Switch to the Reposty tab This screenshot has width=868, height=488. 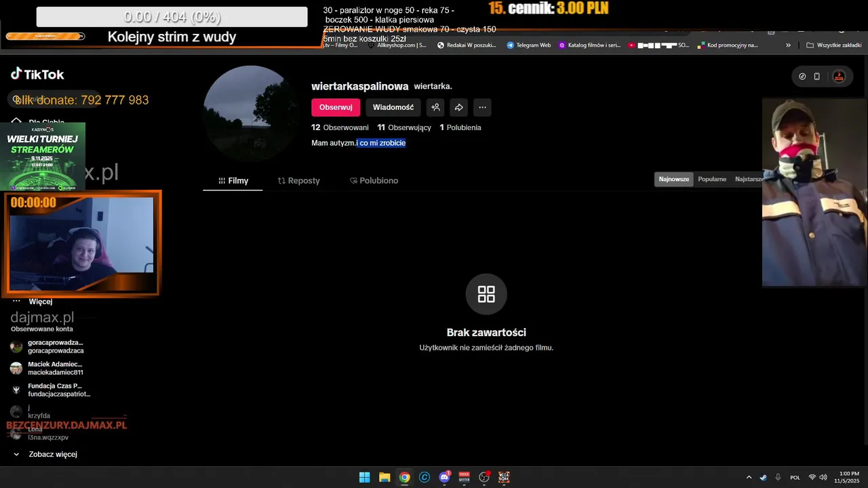(298, 181)
